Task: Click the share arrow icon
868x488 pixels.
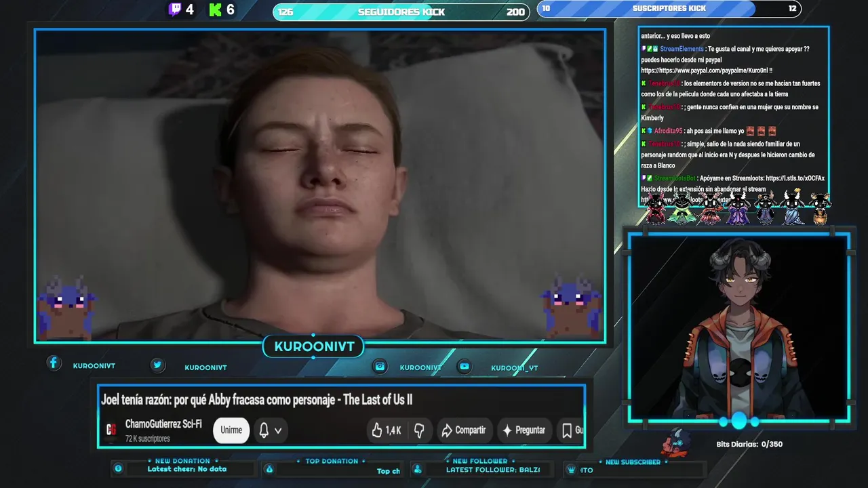Action: pos(446,430)
